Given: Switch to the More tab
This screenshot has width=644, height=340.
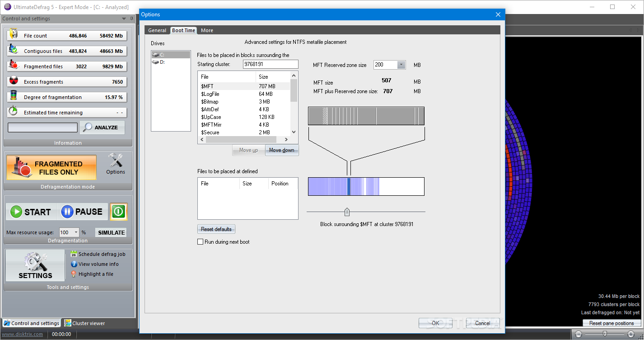Looking at the screenshot, I should pyautogui.click(x=207, y=30).
